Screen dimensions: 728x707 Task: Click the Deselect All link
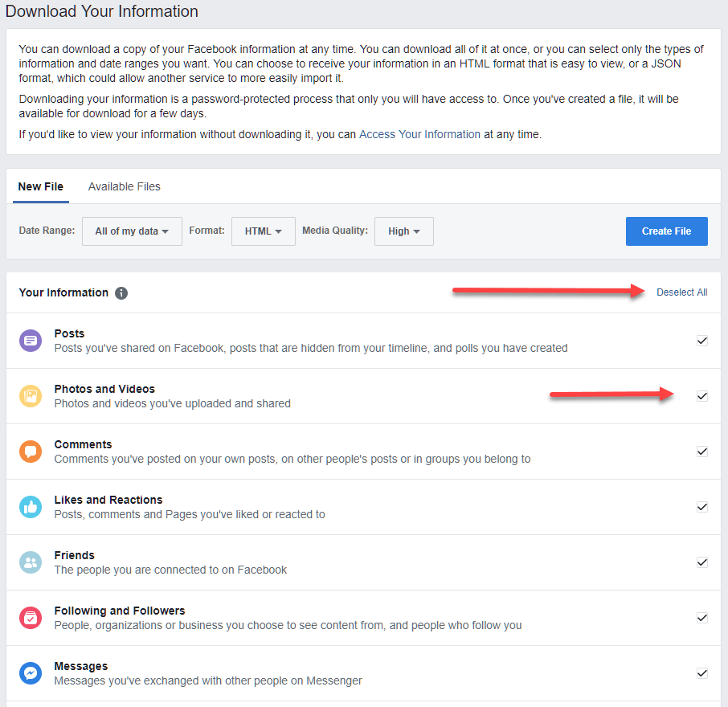pyautogui.click(x=681, y=292)
